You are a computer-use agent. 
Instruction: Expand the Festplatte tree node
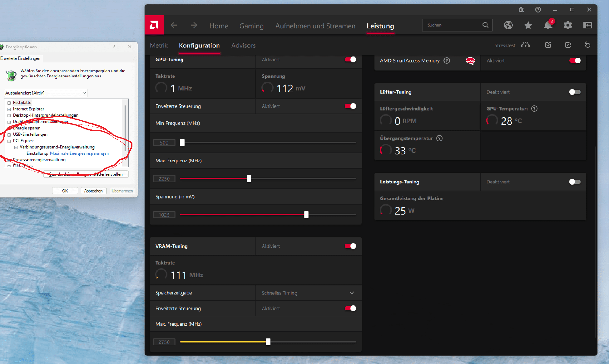tap(9, 103)
